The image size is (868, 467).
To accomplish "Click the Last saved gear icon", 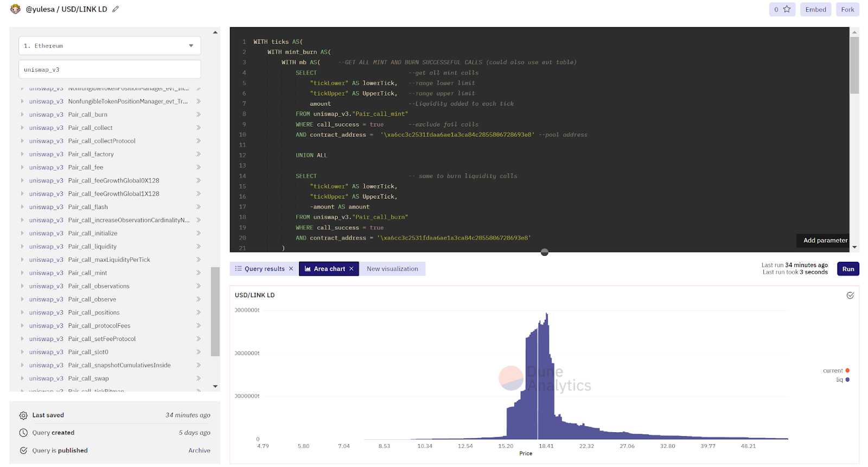I will [23, 415].
